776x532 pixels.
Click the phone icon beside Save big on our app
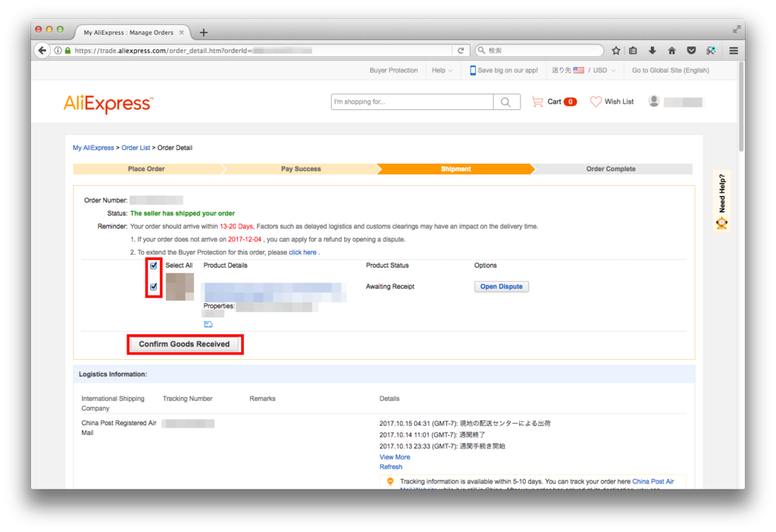click(x=473, y=70)
